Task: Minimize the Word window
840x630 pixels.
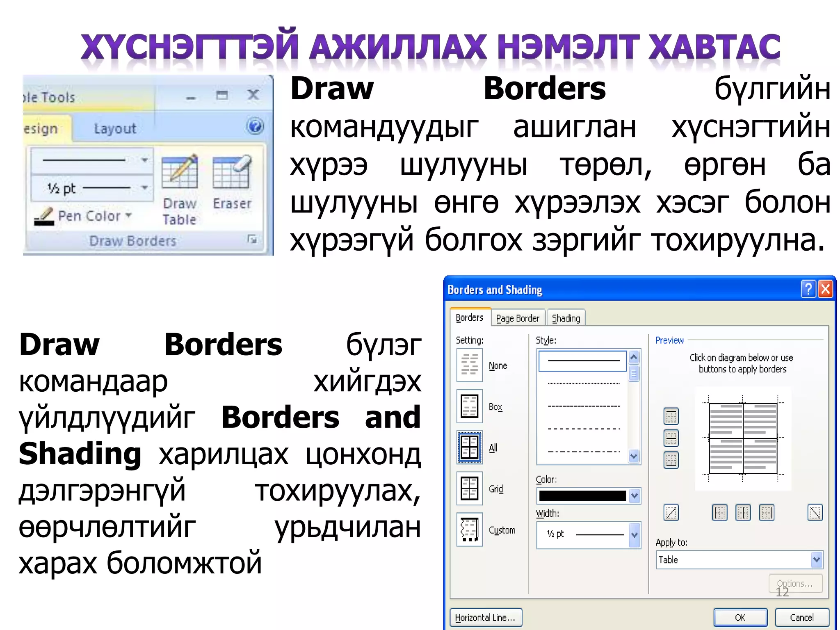Action: [191, 98]
